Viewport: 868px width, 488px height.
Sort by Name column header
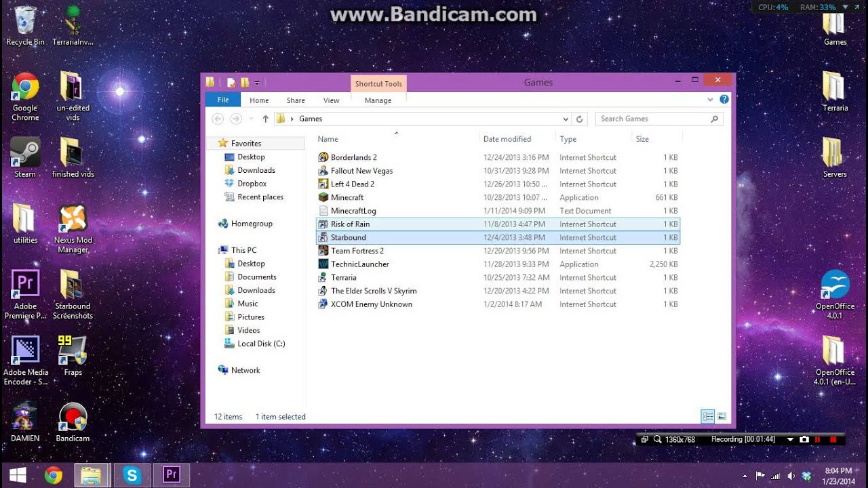pyautogui.click(x=396, y=139)
